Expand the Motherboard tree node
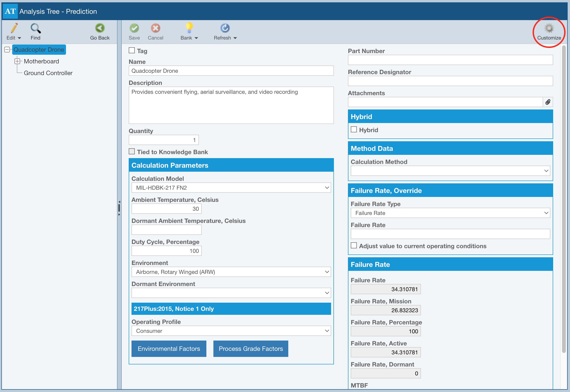570x392 pixels. [17, 61]
